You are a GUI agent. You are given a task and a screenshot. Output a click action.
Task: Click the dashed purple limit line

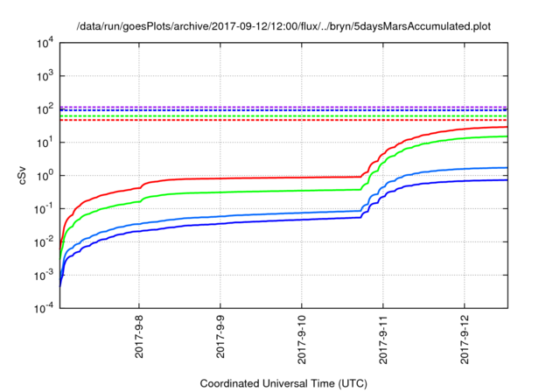(x=283, y=107)
